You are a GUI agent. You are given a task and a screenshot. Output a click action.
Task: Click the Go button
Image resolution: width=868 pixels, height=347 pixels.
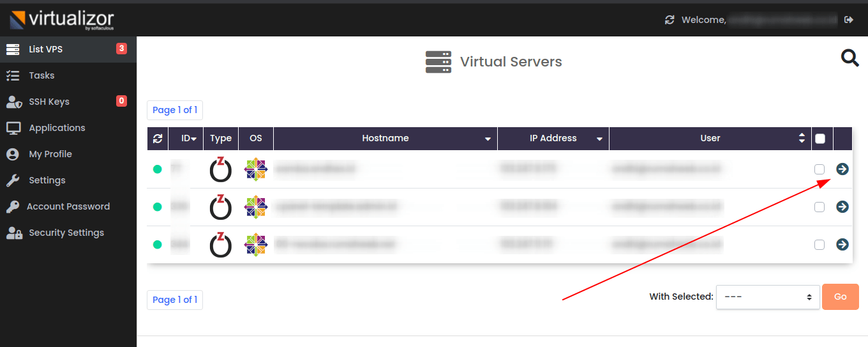[x=840, y=297]
